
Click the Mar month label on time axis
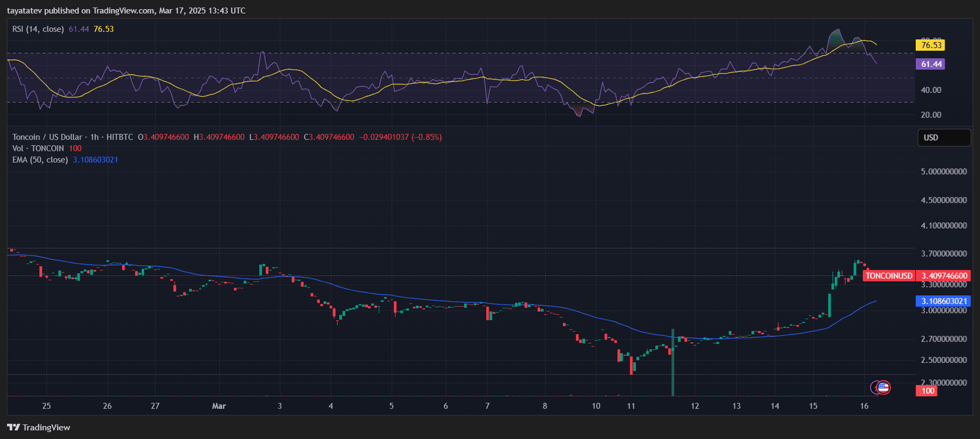coord(219,406)
